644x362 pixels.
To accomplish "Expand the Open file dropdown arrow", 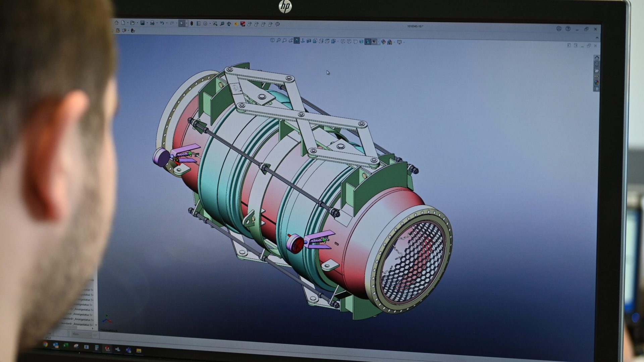I will [138, 23].
